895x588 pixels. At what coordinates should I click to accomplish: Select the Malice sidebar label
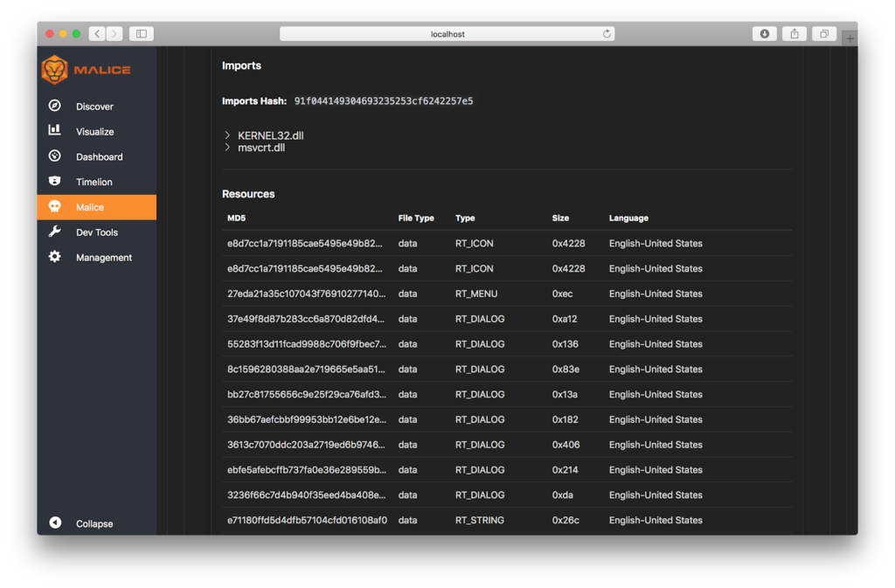pos(90,207)
